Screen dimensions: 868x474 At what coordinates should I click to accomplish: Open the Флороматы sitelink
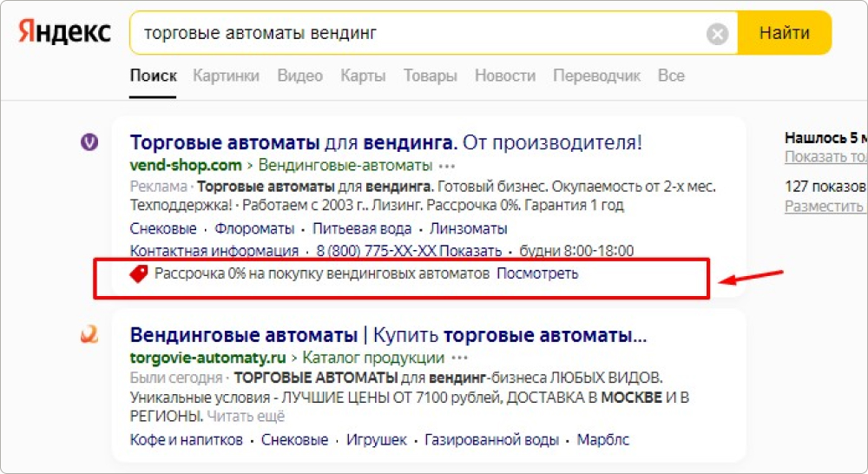tap(254, 228)
